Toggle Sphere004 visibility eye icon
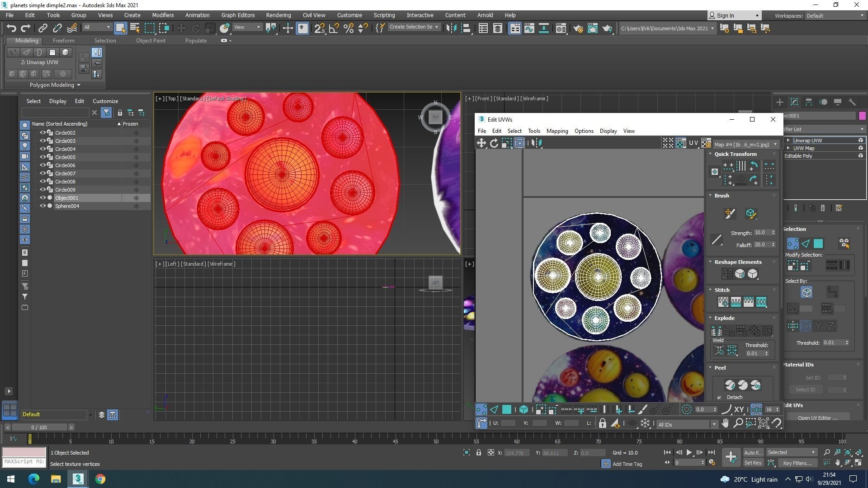 pos(43,206)
